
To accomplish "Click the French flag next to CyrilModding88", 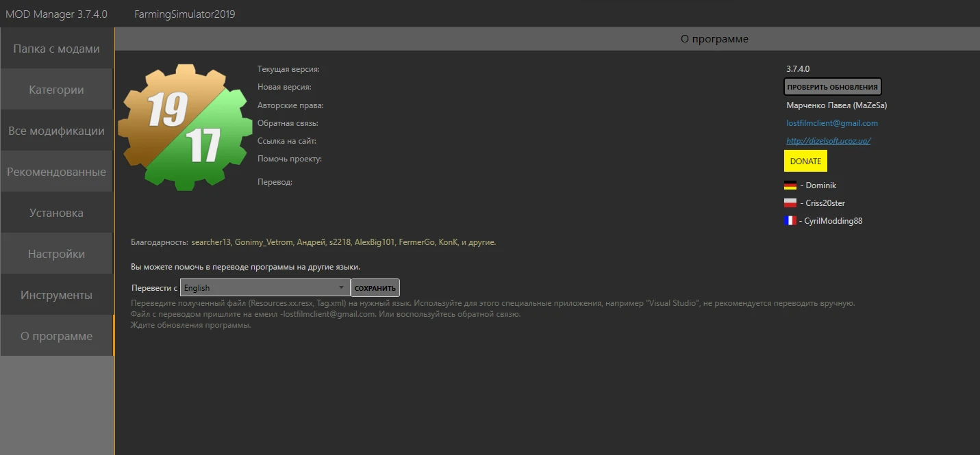I will click(x=791, y=220).
